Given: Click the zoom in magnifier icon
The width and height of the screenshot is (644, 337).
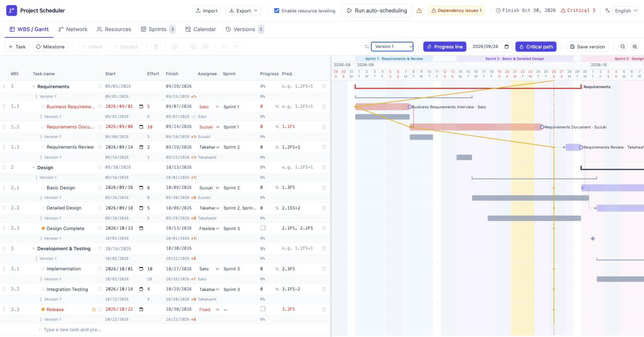Looking at the screenshot, I should [635, 46].
